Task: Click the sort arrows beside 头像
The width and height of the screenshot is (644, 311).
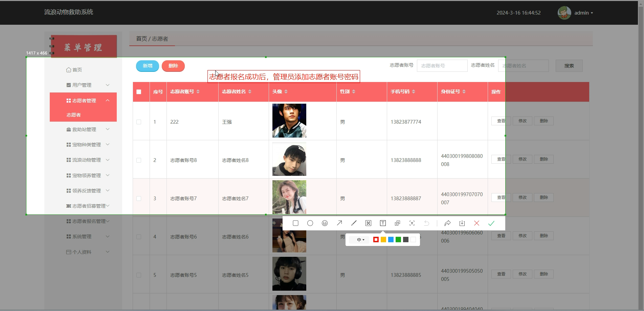Action: click(286, 91)
